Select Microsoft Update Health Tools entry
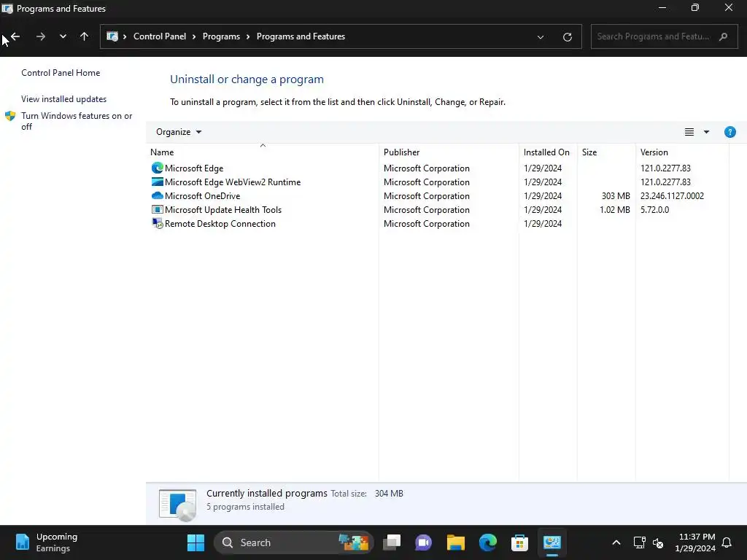Screen dimensions: 747x560 pyautogui.click(x=438, y=209)
